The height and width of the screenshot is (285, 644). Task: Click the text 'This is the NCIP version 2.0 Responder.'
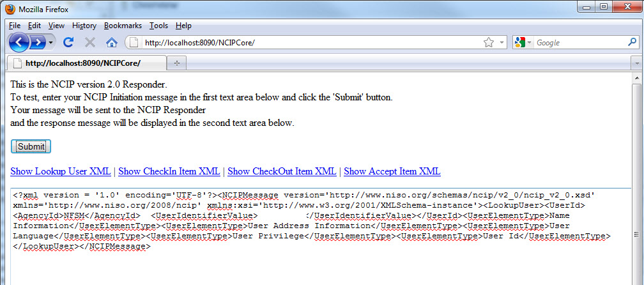tap(89, 84)
